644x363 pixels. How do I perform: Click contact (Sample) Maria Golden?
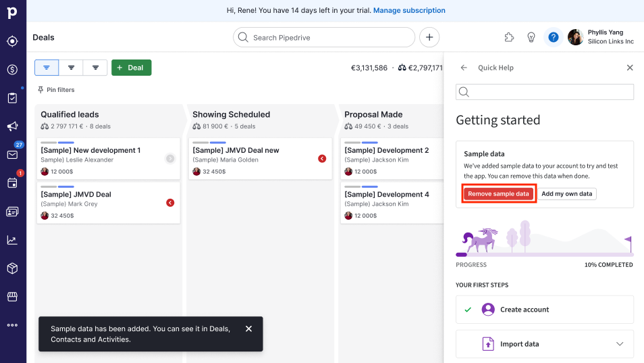click(225, 160)
